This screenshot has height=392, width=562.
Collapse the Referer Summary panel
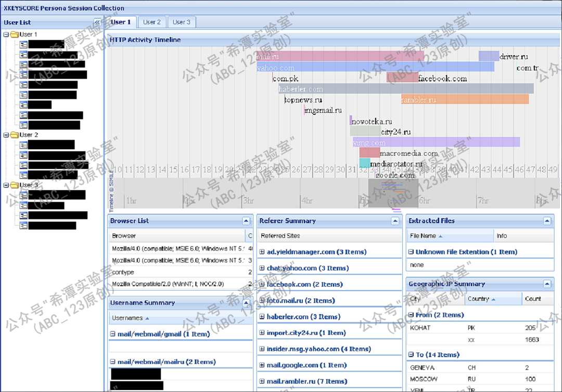pyautogui.click(x=395, y=221)
